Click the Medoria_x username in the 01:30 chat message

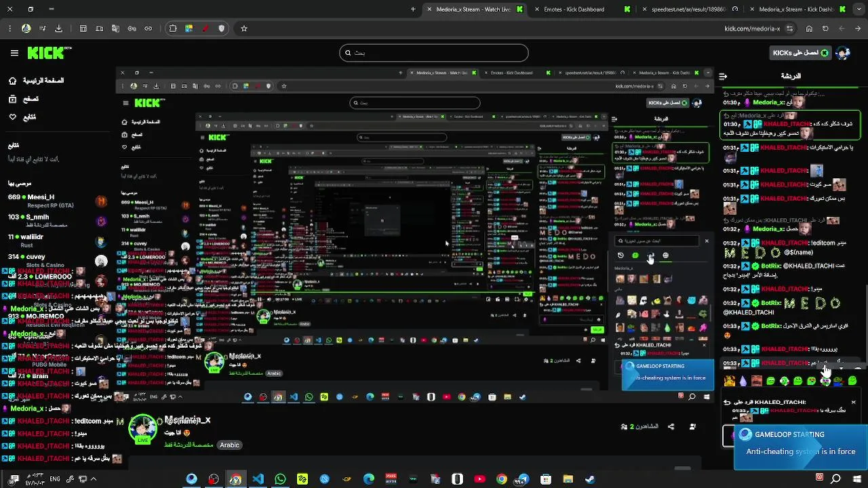tap(768, 103)
